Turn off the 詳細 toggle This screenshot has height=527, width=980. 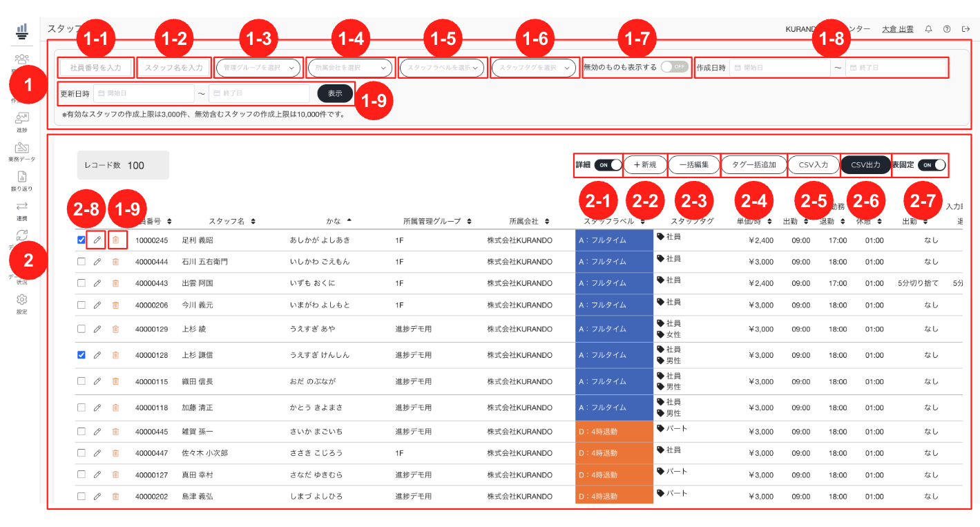pyautogui.click(x=608, y=165)
